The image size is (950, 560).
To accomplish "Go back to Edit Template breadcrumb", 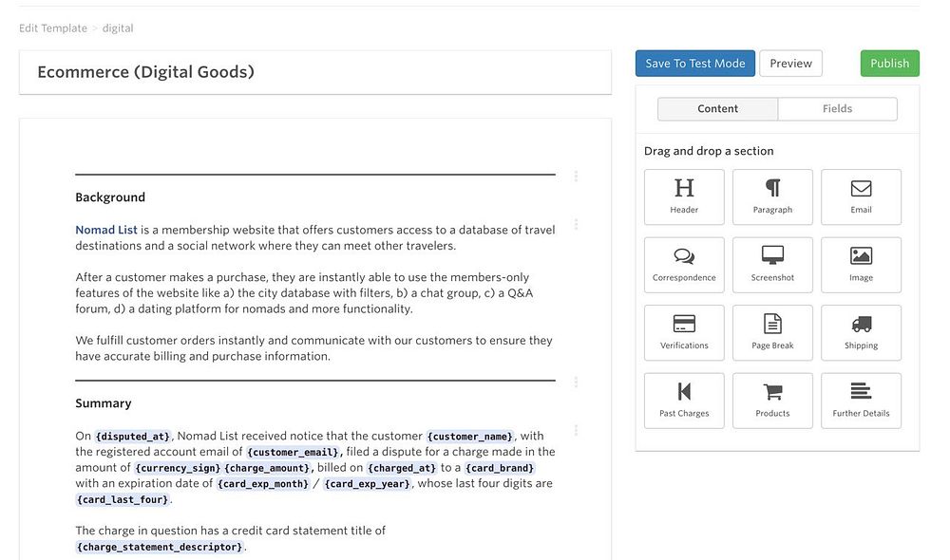I will [x=53, y=28].
